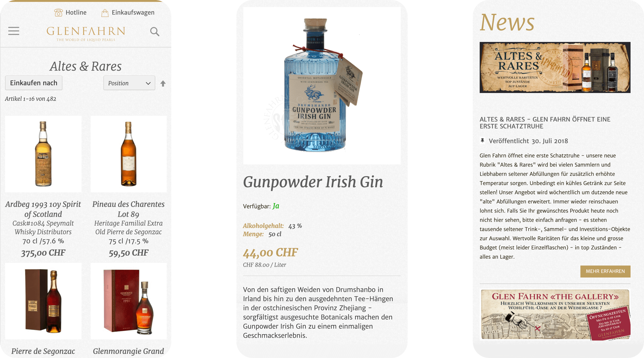The height and width of the screenshot is (358, 644).
Task: Click MEHR ERFAHREN button
Action: point(605,271)
